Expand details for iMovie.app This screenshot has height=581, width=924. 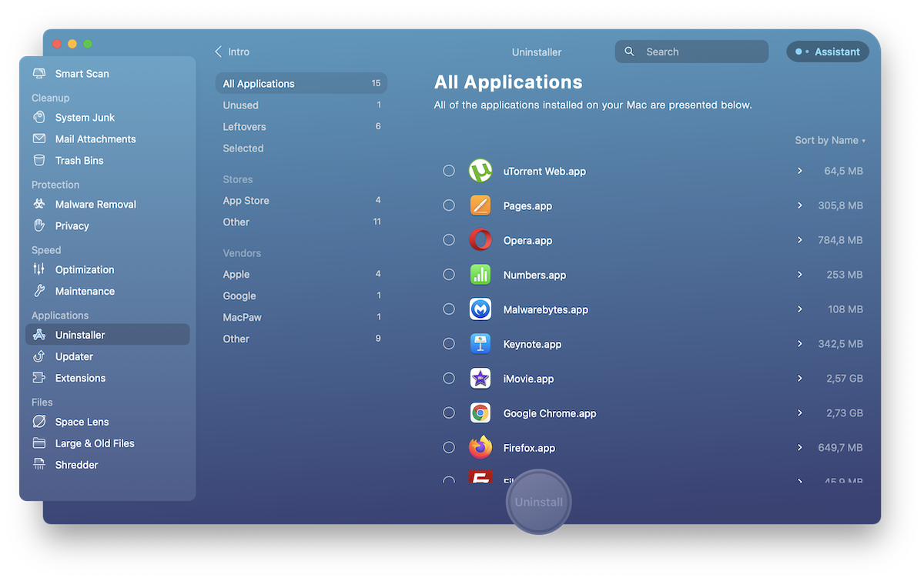[x=799, y=379]
